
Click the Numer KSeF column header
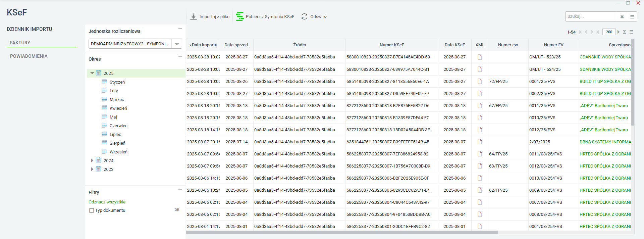(392, 45)
